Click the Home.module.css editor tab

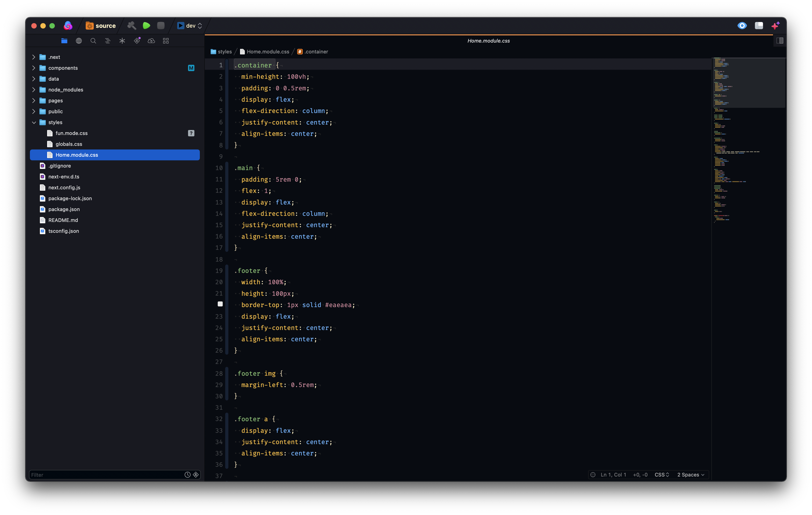(x=488, y=41)
